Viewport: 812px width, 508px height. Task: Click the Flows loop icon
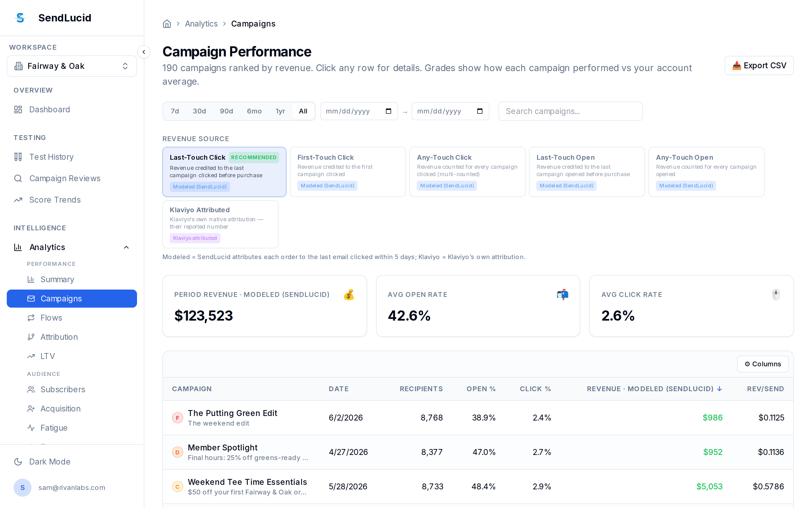coord(31,318)
